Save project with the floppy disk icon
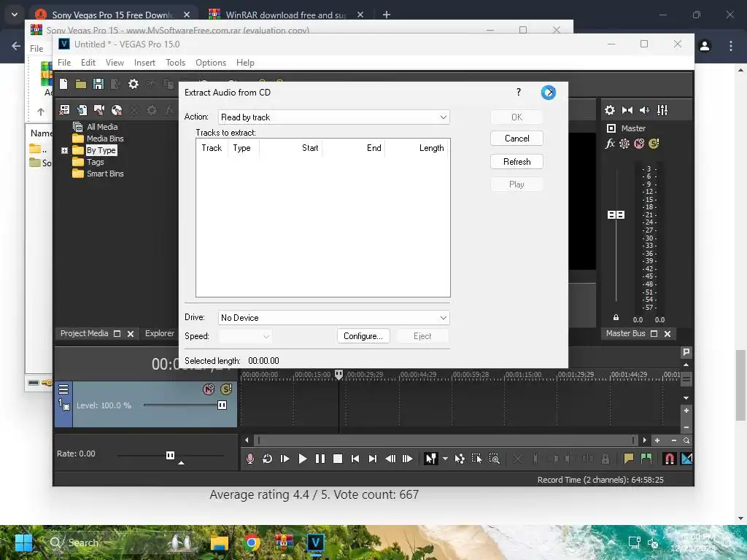Image resolution: width=747 pixels, height=560 pixels. 98,85
